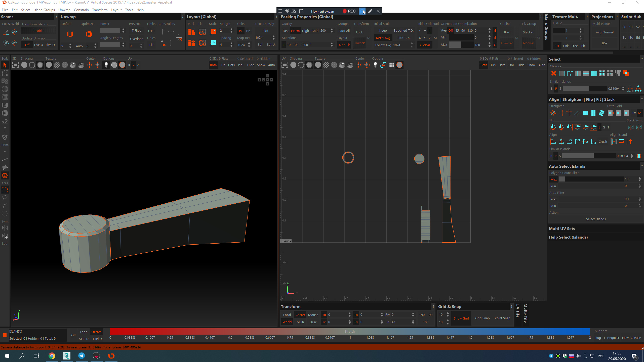Toggle Grid Snap option

click(482, 318)
